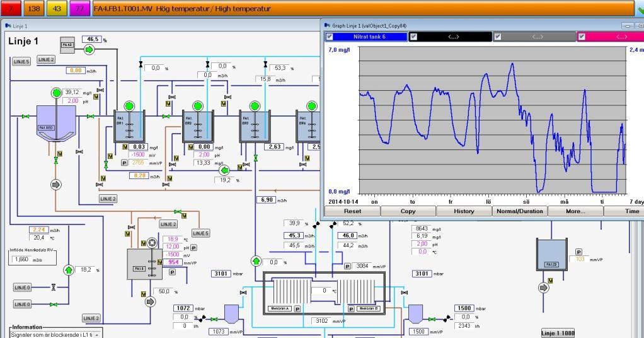Click the Time button in graph window
This screenshot has width=644, height=338.
[x=624, y=211]
